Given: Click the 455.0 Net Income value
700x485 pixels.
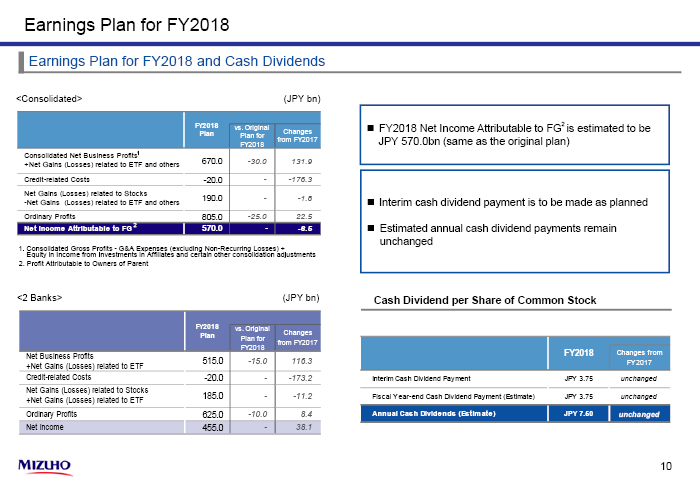Looking at the screenshot, I should coord(210,427).
